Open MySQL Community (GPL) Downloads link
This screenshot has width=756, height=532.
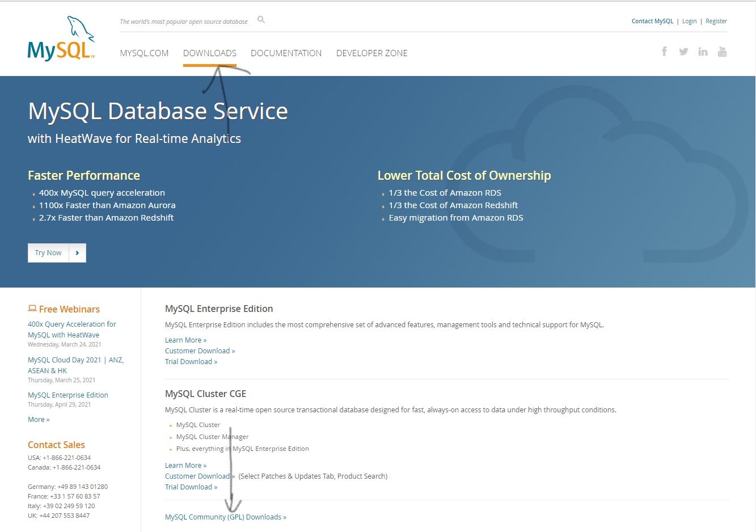(226, 517)
